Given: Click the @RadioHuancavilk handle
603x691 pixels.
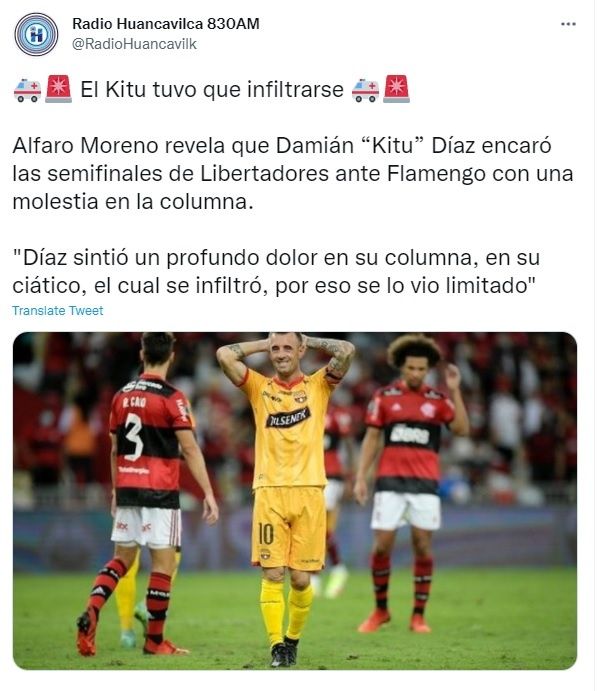Looking at the screenshot, I should (x=134, y=44).
